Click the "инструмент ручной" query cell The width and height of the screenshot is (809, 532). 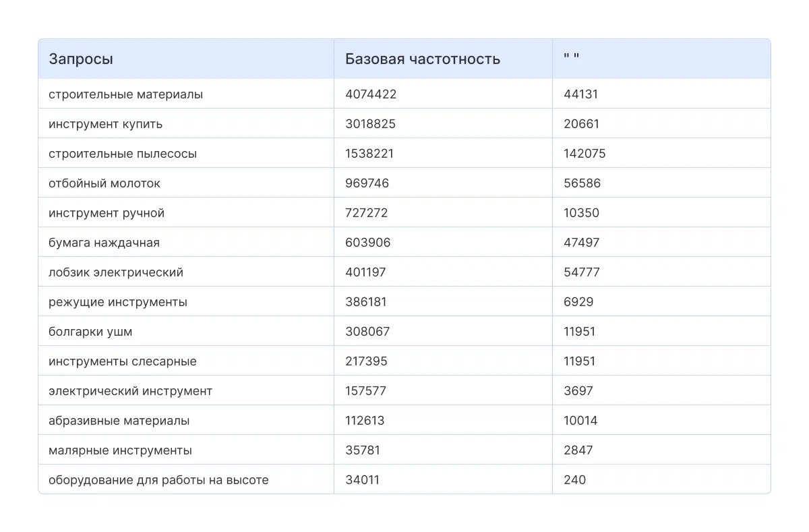pos(107,213)
